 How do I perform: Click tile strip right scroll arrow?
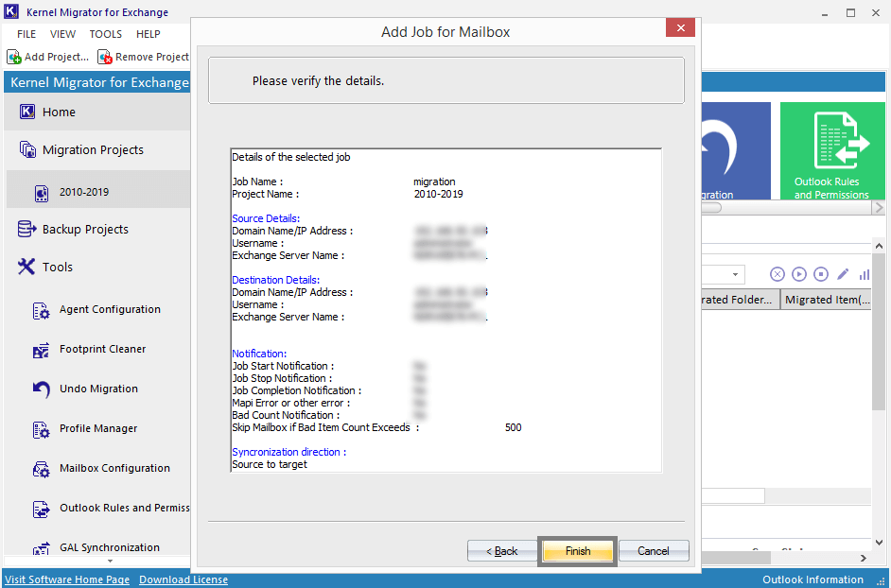pos(879,208)
